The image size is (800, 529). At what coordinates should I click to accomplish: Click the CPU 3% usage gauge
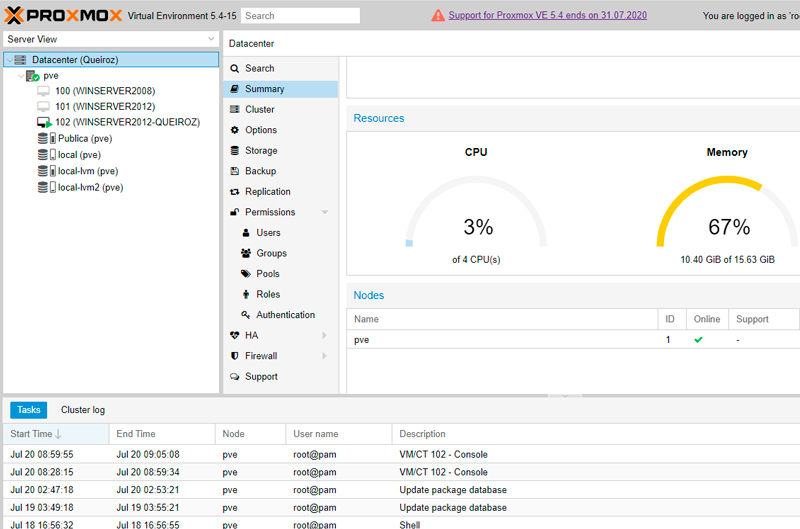click(476, 212)
